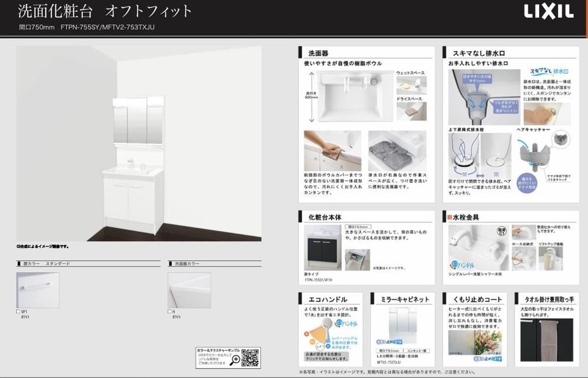Click the QR code for color samples
Viewport: 588px width, 378px height.
pyautogui.click(x=250, y=358)
